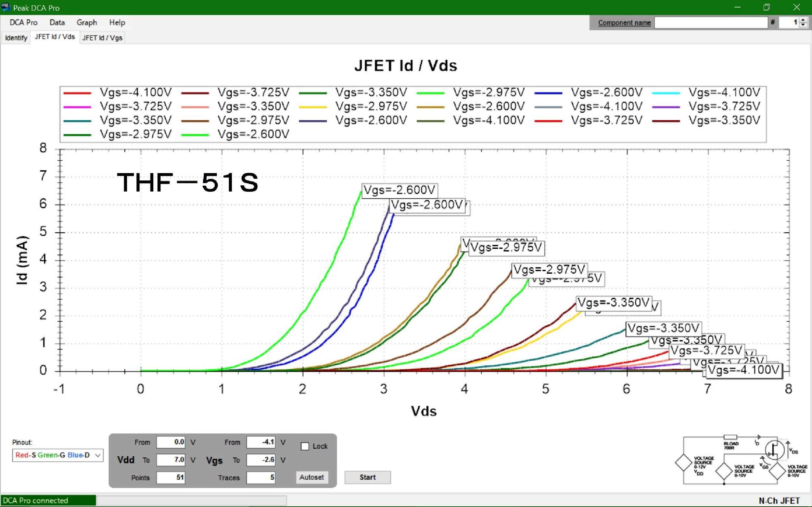Open the Help menu
This screenshot has width=812, height=507.
pos(117,22)
